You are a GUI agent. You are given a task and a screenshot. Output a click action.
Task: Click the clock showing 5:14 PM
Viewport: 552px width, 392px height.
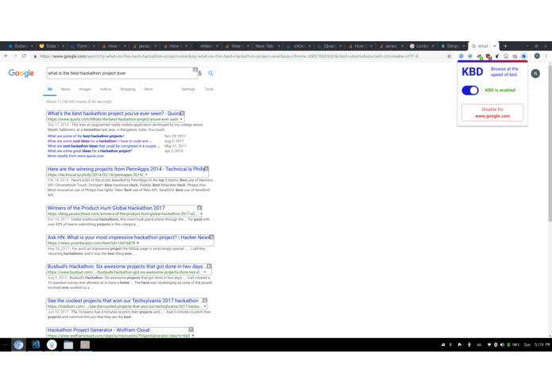pos(542,345)
